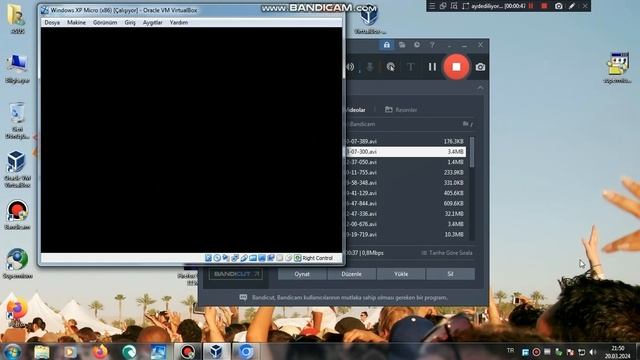This screenshot has height=360, width=640.
Task: Open the floating recorder bar hamburger menu
Action: [432, 6]
